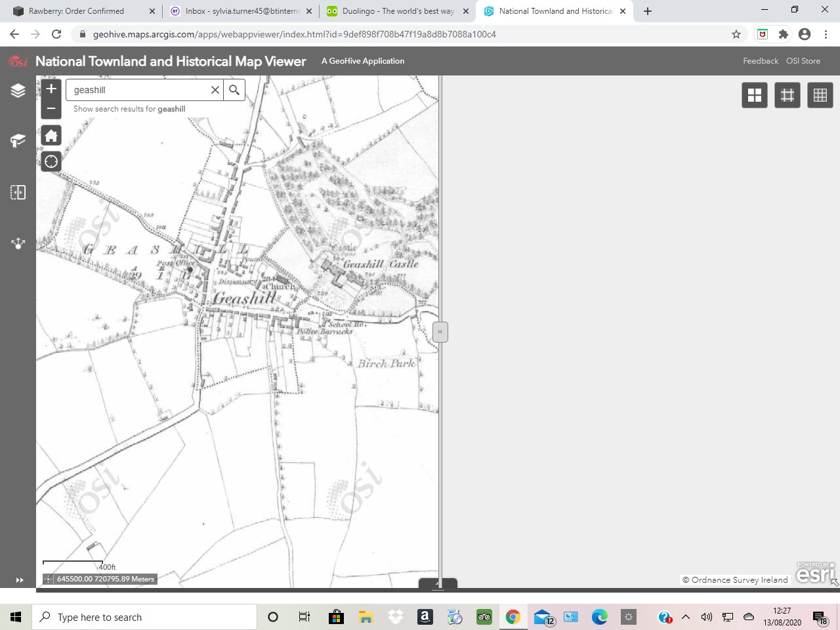Click the map swipe divider handle
This screenshot has height=630, width=840.
click(439, 331)
